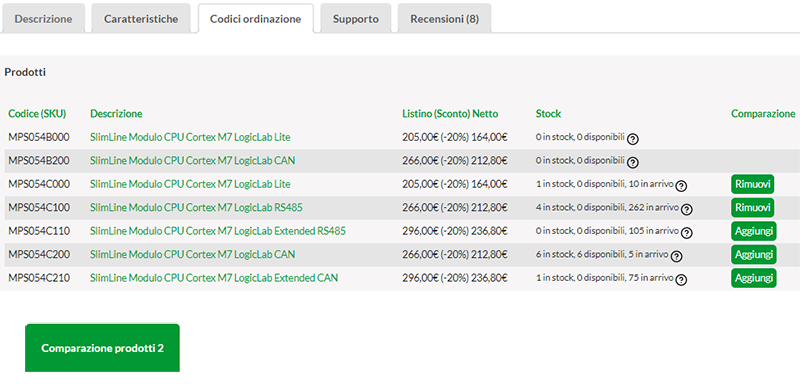
Task: Select SKU code MPS054C200
Action: [x=39, y=254]
